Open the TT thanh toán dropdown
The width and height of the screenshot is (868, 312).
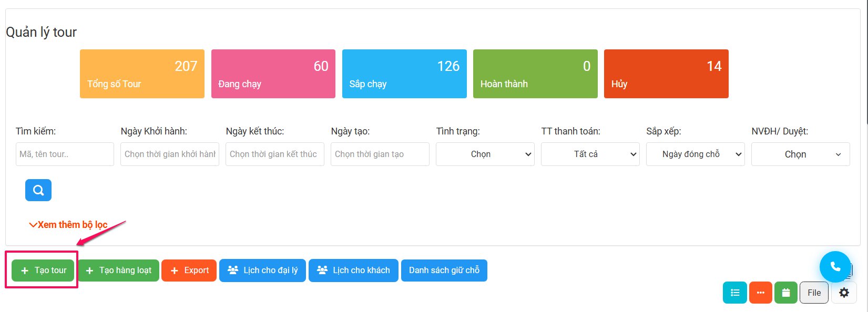pyautogui.click(x=590, y=154)
